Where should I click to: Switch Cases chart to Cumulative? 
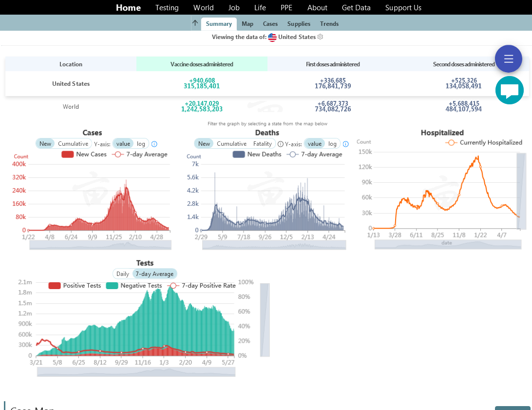[x=73, y=144]
